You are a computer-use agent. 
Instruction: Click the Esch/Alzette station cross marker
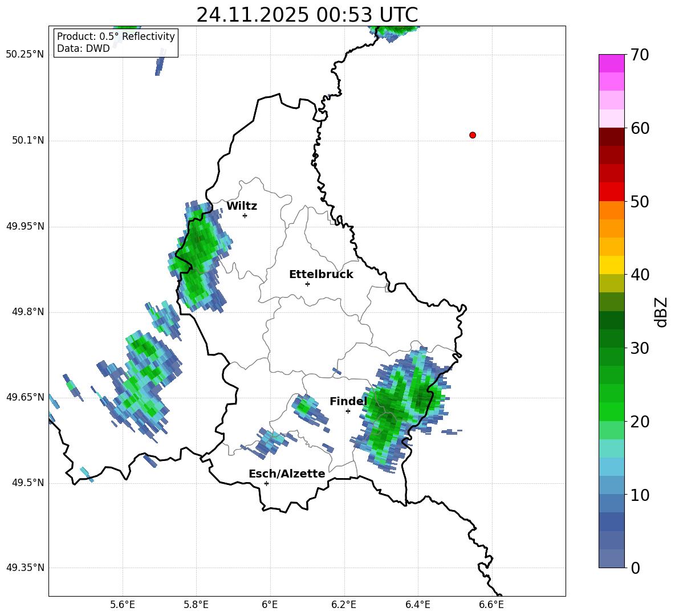point(266,483)
